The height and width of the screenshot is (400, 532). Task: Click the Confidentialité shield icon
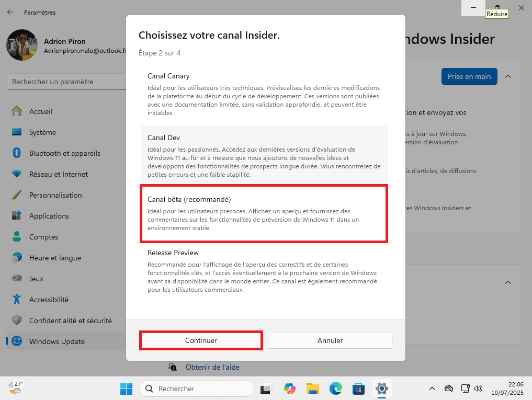coord(17,321)
